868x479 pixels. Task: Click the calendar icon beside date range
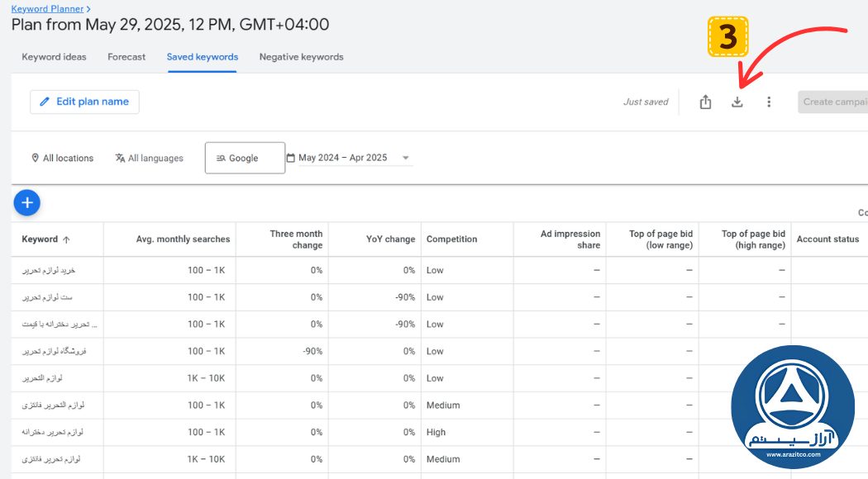point(291,158)
